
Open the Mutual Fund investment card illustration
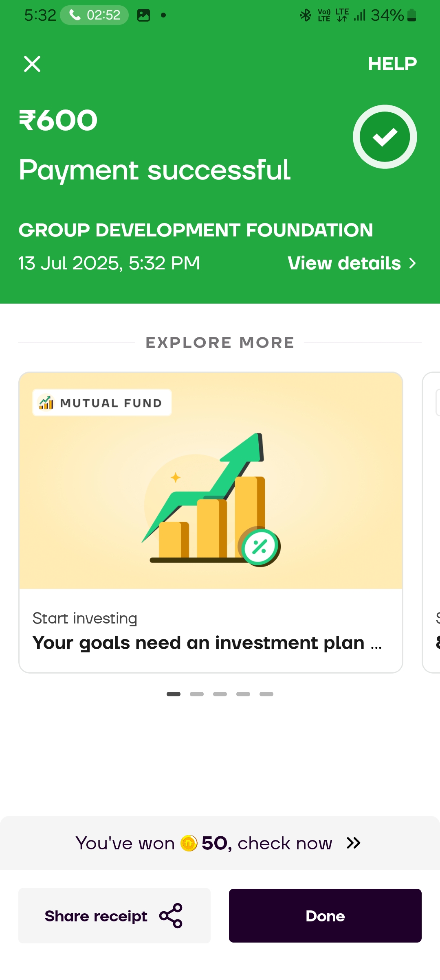click(x=211, y=497)
